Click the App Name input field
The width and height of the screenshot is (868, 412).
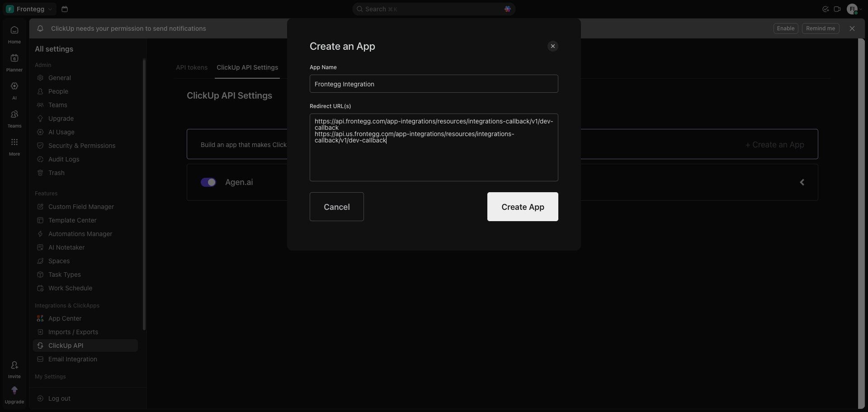pyautogui.click(x=434, y=84)
